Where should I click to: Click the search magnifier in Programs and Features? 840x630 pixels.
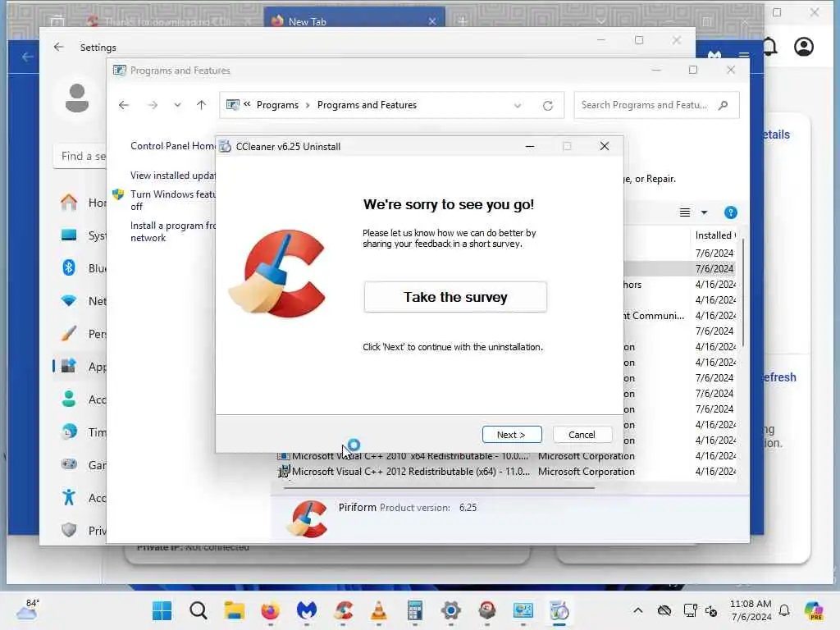click(x=724, y=105)
